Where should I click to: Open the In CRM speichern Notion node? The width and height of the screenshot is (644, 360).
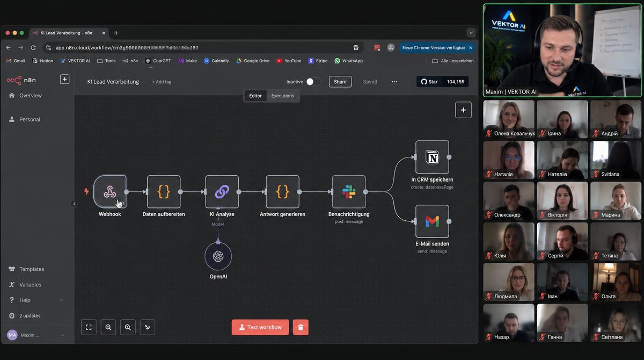tap(432, 157)
